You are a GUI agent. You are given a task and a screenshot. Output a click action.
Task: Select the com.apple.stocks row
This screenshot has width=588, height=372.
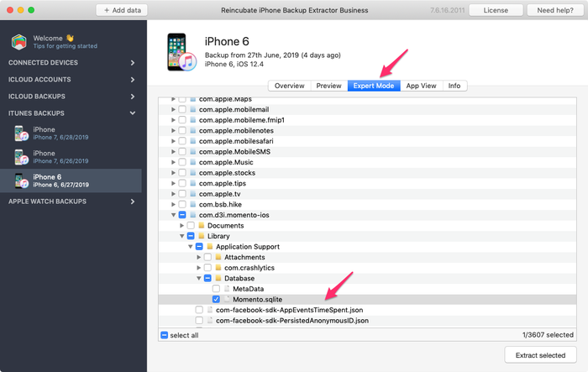coord(368,172)
